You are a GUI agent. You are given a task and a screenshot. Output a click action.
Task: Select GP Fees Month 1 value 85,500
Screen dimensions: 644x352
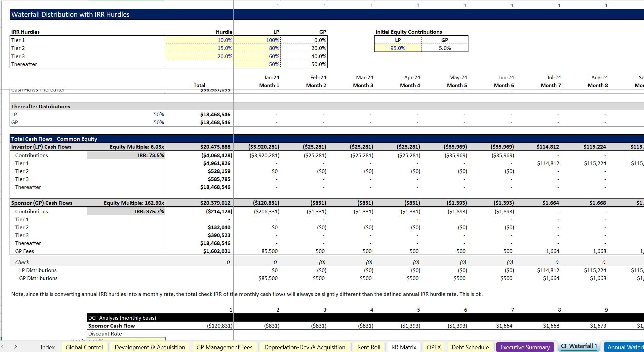click(269, 251)
